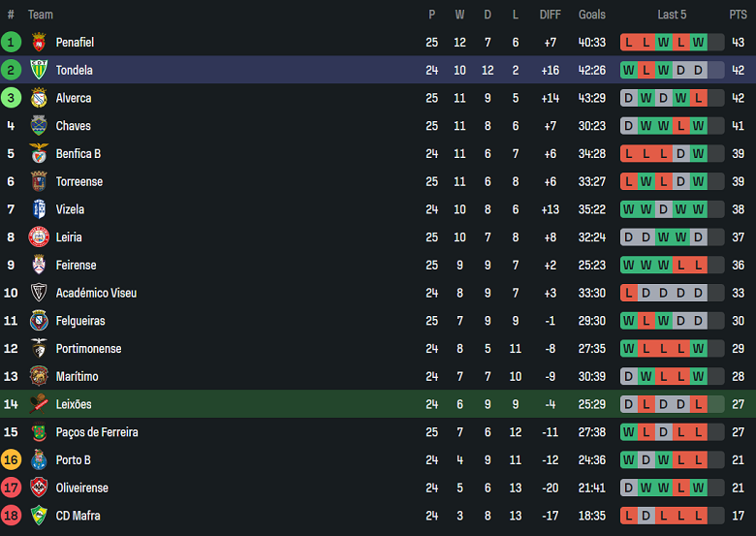Click the Porto B club crest
The height and width of the screenshot is (536, 756).
(39, 460)
